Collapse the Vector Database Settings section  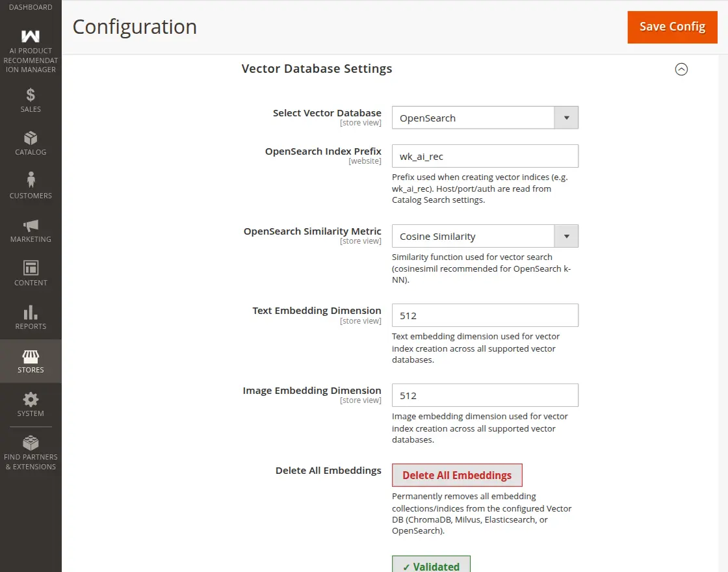point(681,69)
